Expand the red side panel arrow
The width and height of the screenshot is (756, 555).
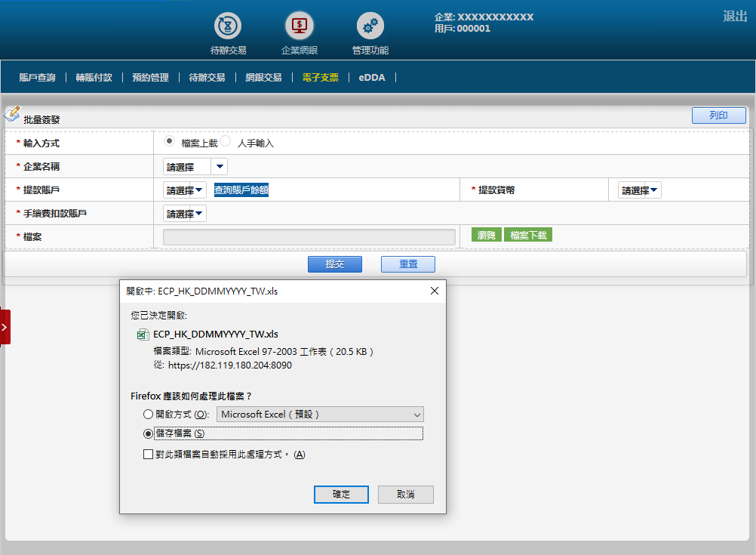coord(5,327)
